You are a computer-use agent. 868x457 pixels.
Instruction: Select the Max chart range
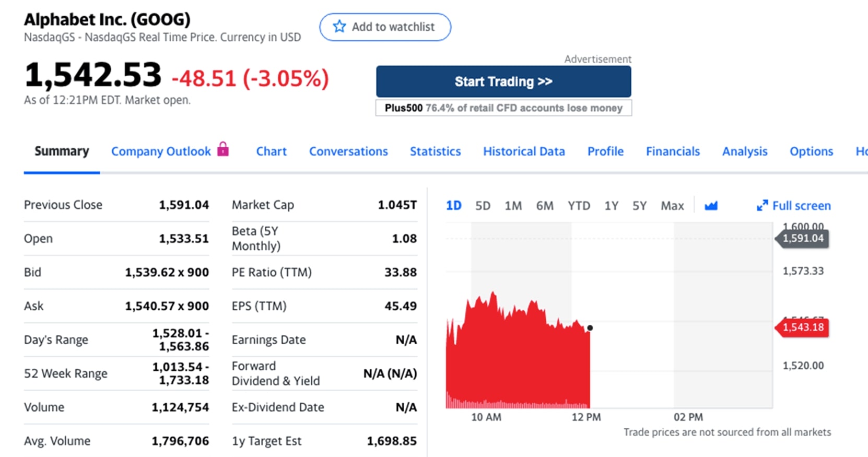672,206
